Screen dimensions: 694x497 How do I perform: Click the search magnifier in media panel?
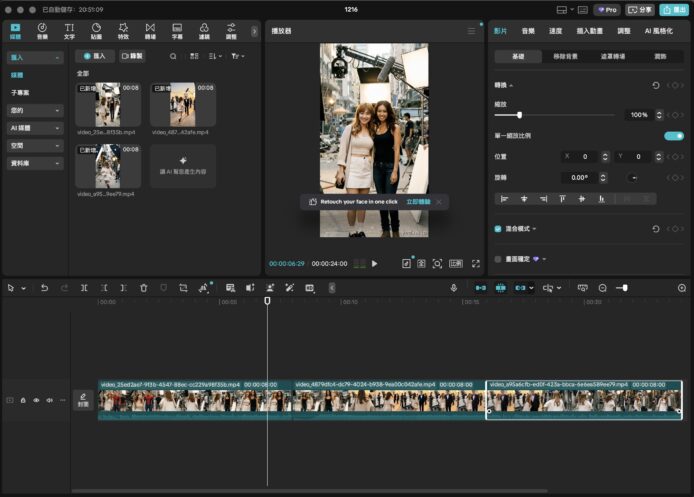coord(173,57)
